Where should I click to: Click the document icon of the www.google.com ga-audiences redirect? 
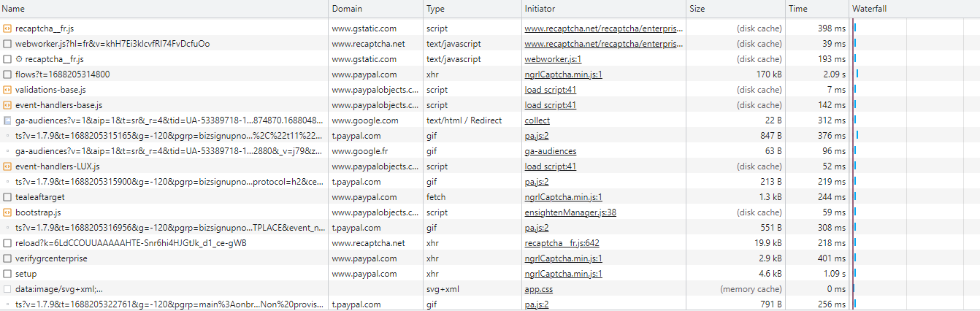[x=7, y=120]
